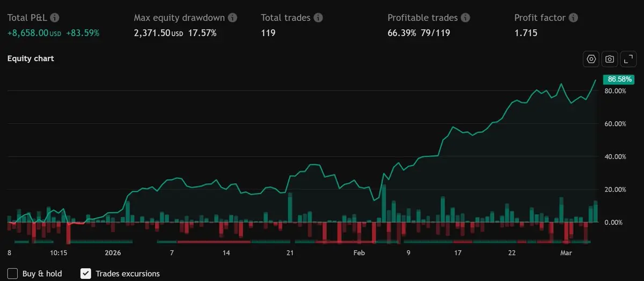Enable the Buy & hold checkbox
Image resolution: width=644 pixels, height=281 pixels.
tap(13, 273)
